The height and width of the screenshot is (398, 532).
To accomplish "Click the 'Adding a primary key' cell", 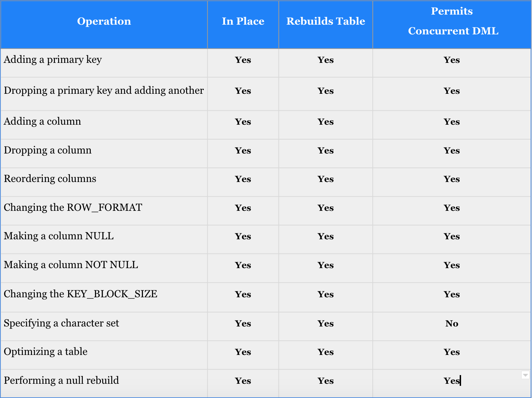I will (x=53, y=60).
